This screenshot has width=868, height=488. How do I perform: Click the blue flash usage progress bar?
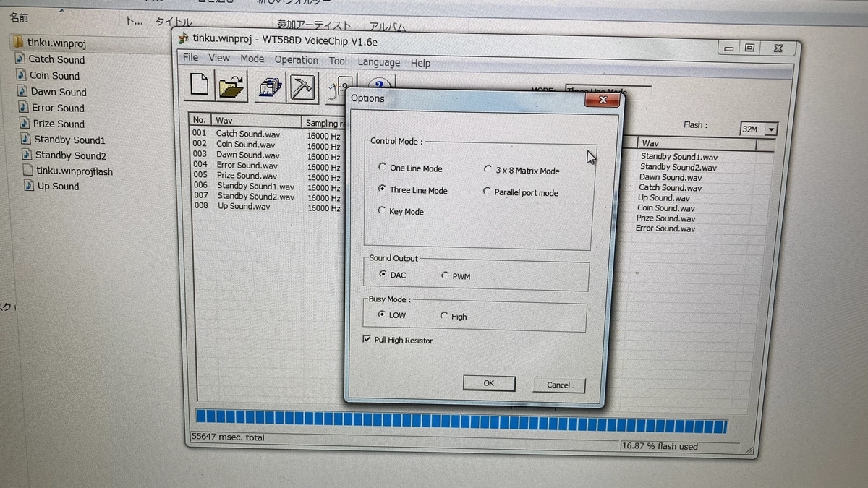click(x=461, y=421)
